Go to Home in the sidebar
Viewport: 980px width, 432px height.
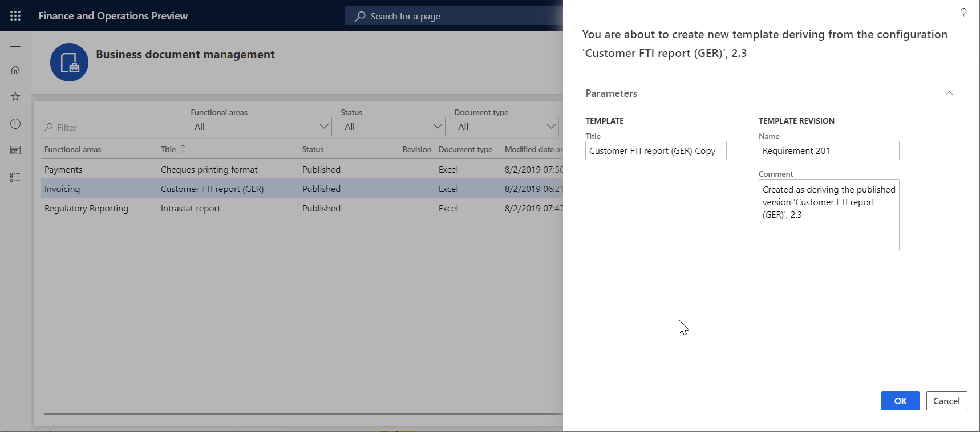[x=15, y=70]
